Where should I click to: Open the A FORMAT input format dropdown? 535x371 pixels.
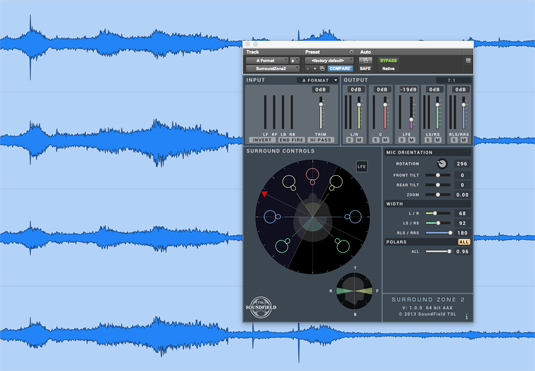pyautogui.click(x=317, y=80)
